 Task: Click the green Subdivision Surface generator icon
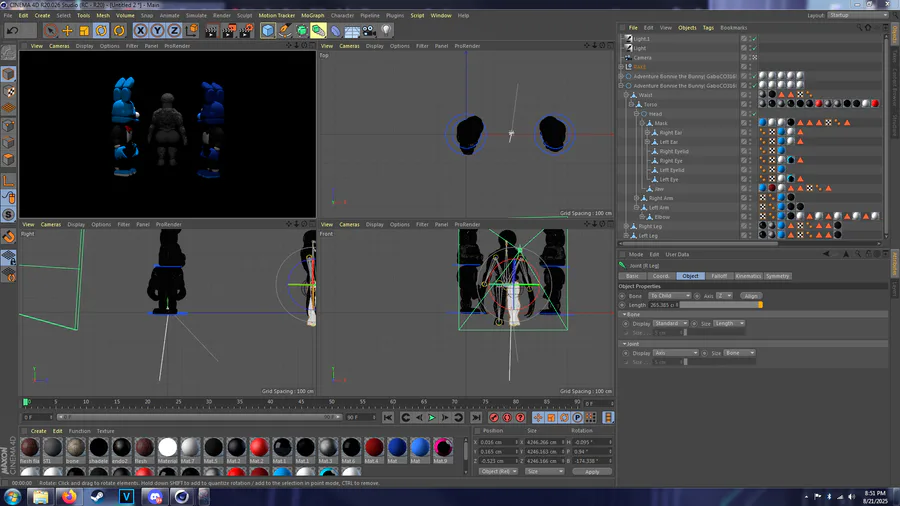[x=301, y=30]
